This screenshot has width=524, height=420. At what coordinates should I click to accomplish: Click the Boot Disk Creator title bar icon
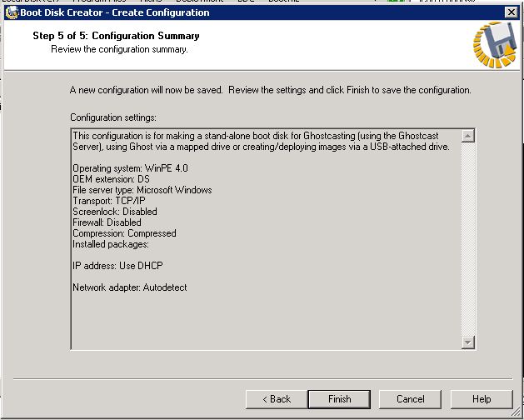click(x=12, y=12)
